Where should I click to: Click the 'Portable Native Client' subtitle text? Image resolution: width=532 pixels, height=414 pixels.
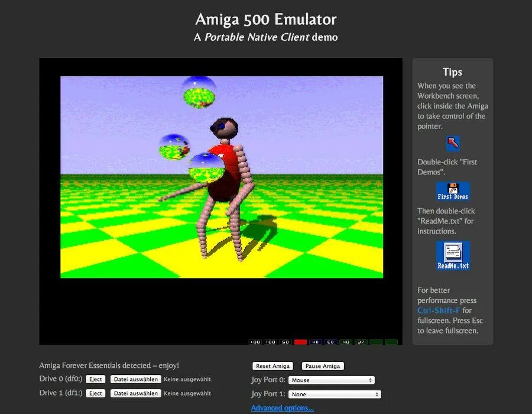(257, 37)
